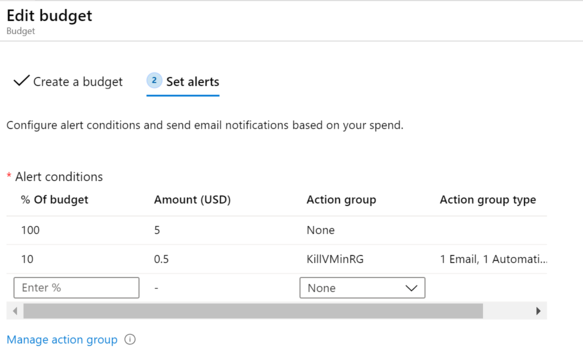Click the None action group cell in 100 row

321,230
